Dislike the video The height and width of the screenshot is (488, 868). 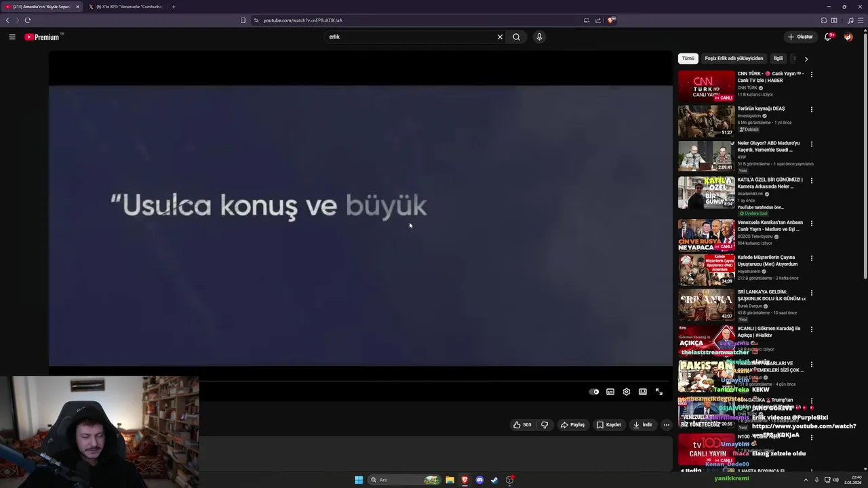click(x=545, y=425)
